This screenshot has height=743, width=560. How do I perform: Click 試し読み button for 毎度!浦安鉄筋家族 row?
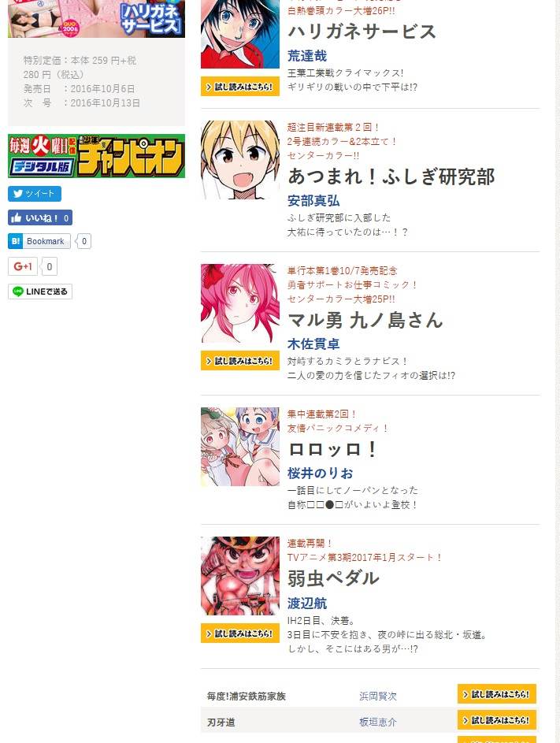496,694
